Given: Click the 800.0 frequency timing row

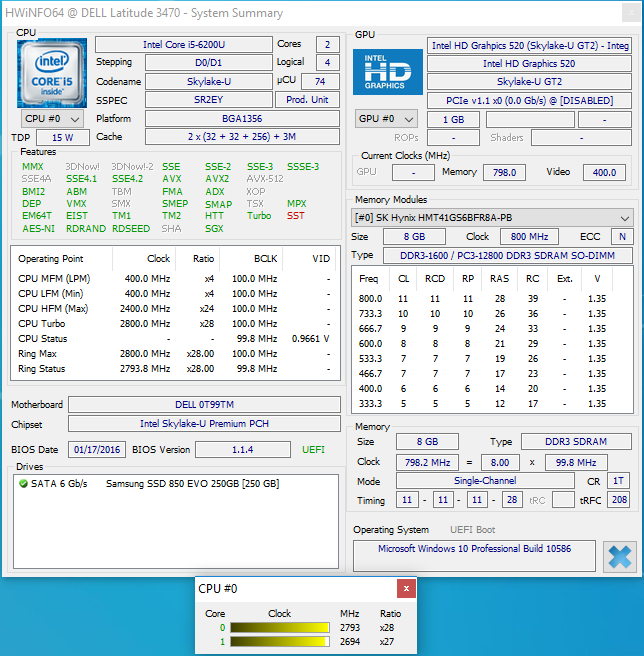Looking at the screenshot, I should click(491, 299).
